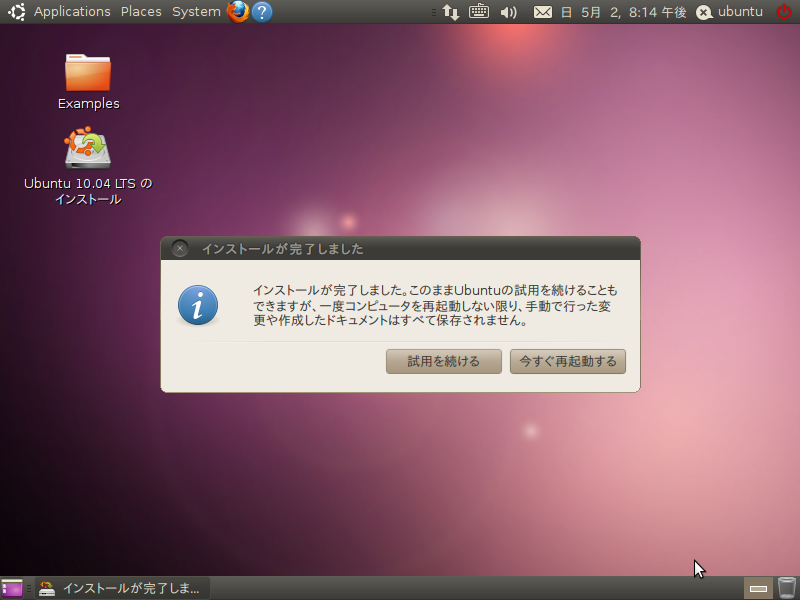This screenshot has width=800, height=600.
Task: Click the Show Desktop button in bottom panel
Action: 12,588
